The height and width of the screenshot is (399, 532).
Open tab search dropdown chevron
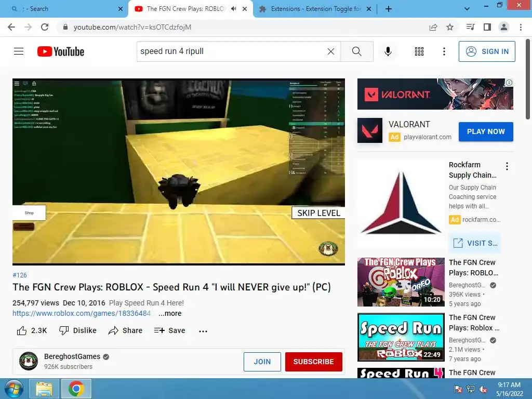coord(467,9)
